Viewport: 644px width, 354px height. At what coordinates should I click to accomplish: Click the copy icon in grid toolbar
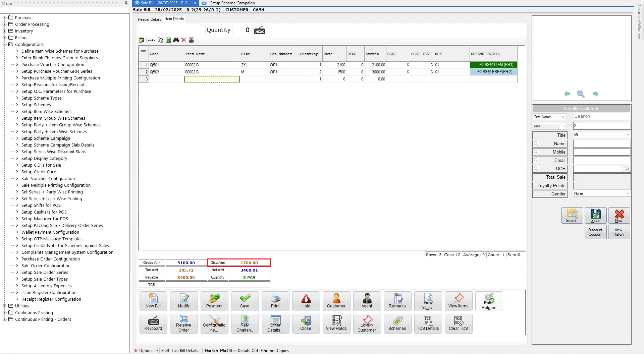(161, 40)
